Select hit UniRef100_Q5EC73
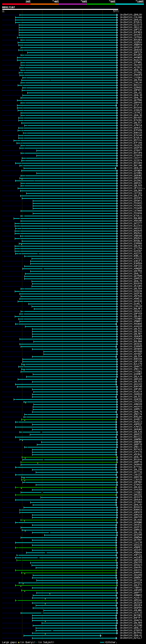Image resolution: width=146 pixels, height=644 pixels. [131, 369]
